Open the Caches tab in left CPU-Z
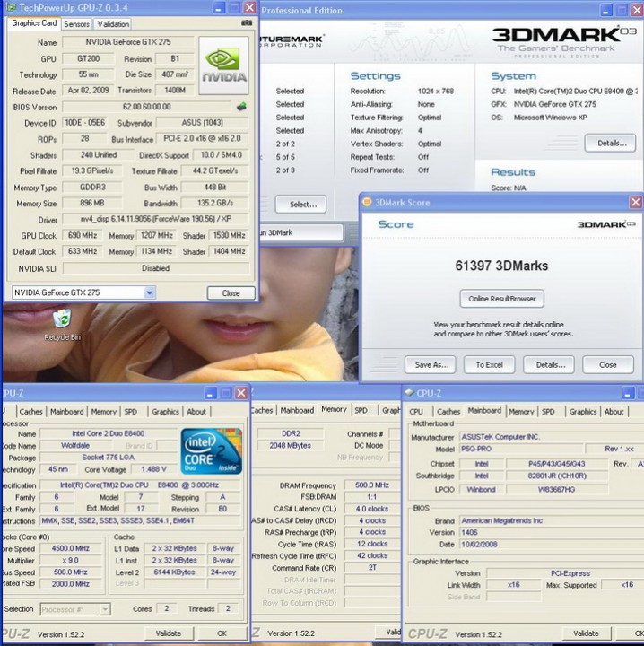The width and height of the screenshot is (644, 646). [x=30, y=411]
